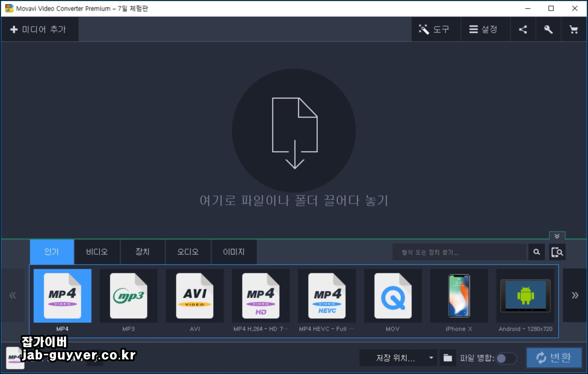The image size is (588, 374).
Task: Click the Add Media (미디어 추가) button
Action: click(x=39, y=29)
